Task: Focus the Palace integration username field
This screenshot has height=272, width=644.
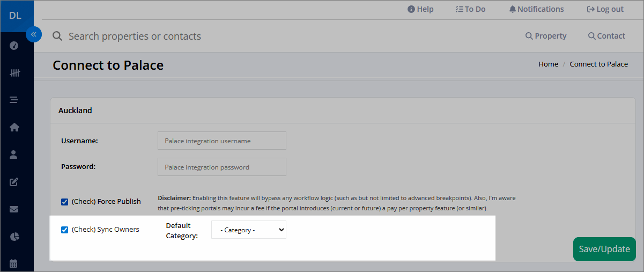Action: point(222,141)
